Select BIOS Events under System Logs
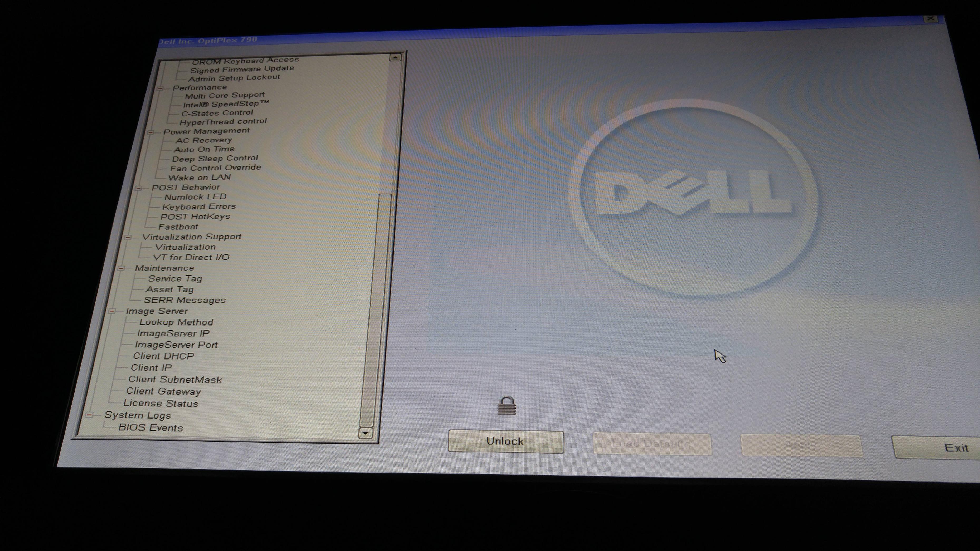Image resolution: width=980 pixels, height=551 pixels. coord(151,428)
